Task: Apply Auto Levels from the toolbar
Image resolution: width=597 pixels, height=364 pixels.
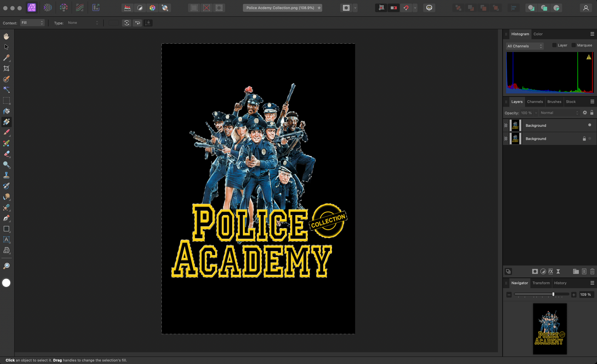Action: (128, 8)
